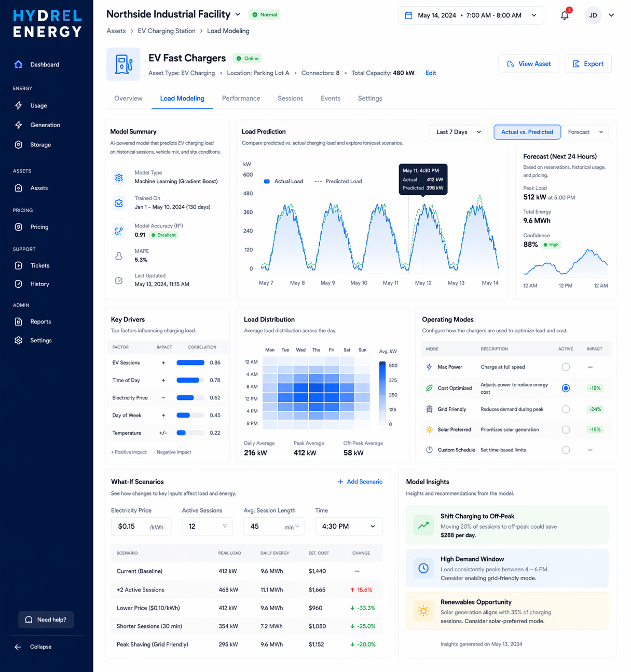Viewport: 631px width, 672px height.
Task: Click the Generation icon in sidebar
Action: [19, 125]
